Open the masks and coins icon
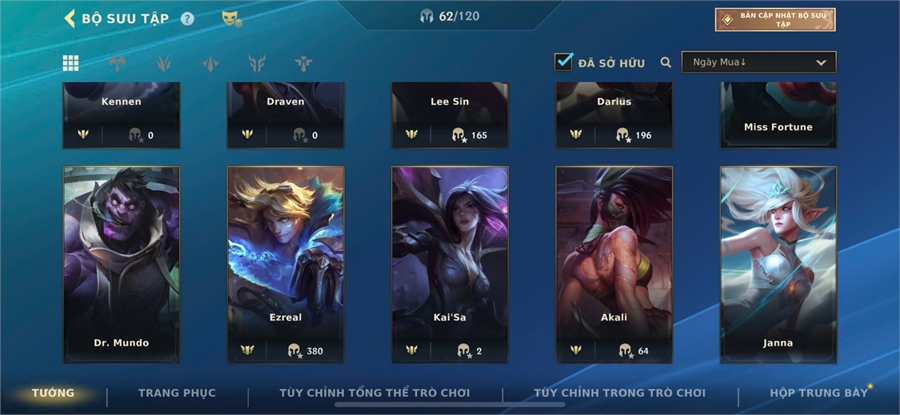 tap(232, 19)
